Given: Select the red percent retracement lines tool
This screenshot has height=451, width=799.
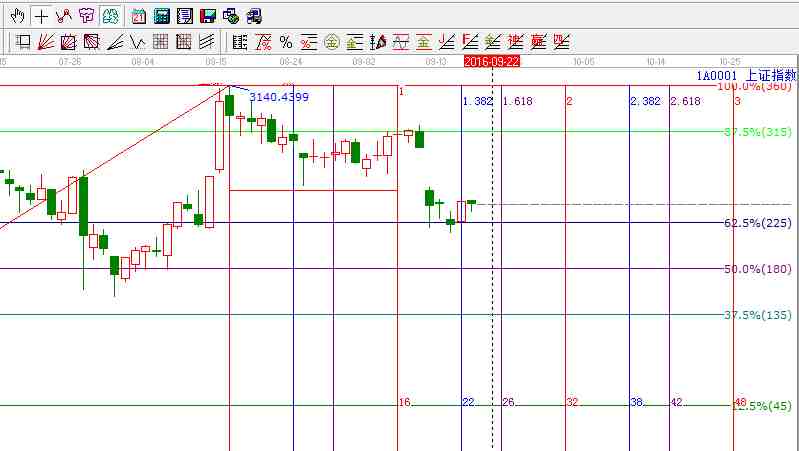Looking at the screenshot, I should pos(263,42).
